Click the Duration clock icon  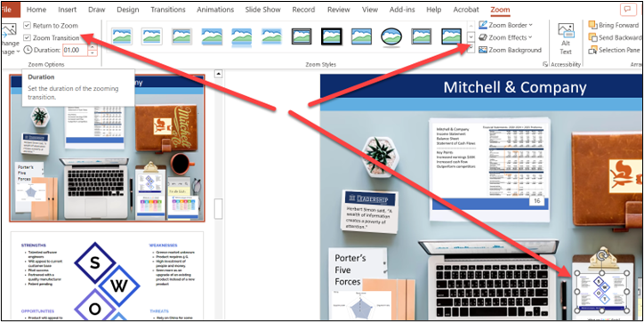point(28,50)
